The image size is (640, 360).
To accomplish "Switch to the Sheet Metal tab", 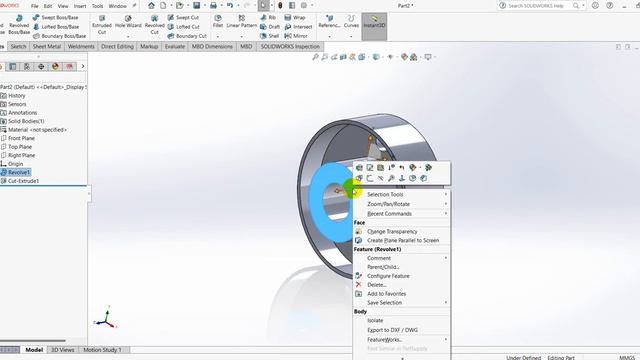I will click(47, 47).
